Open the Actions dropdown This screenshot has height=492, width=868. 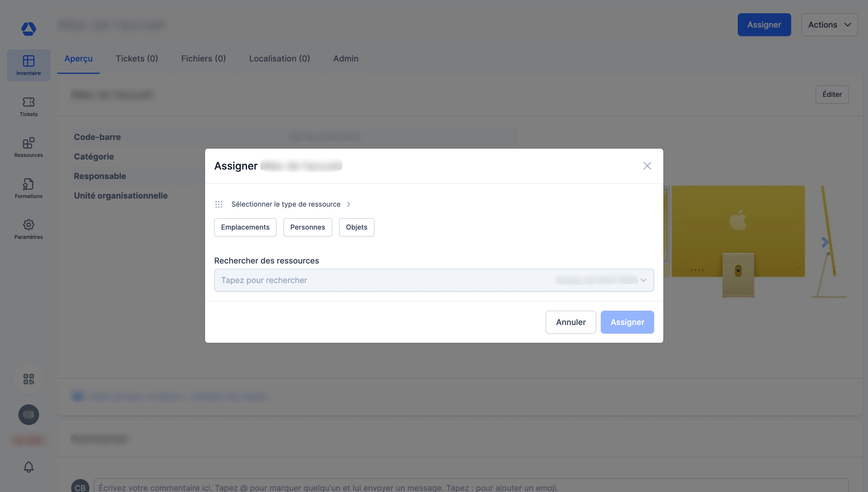(x=829, y=25)
